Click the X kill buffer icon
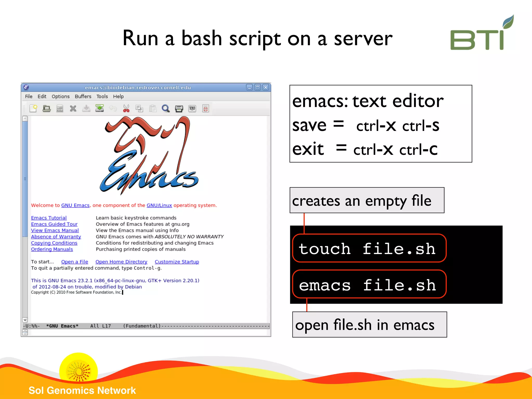Image resolution: width=532 pixels, height=399 pixels. coord(73,108)
